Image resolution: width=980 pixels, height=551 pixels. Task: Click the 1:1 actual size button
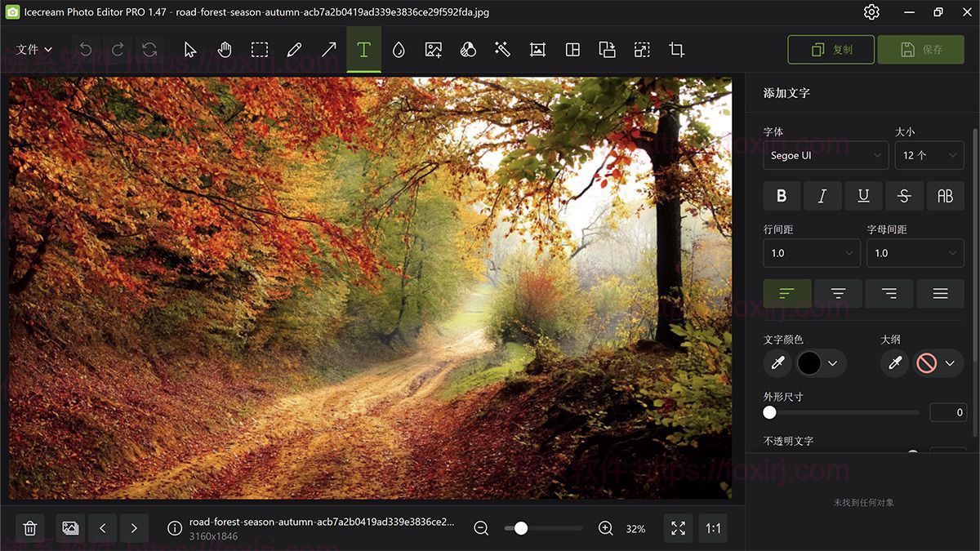click(x=713, y=528)
